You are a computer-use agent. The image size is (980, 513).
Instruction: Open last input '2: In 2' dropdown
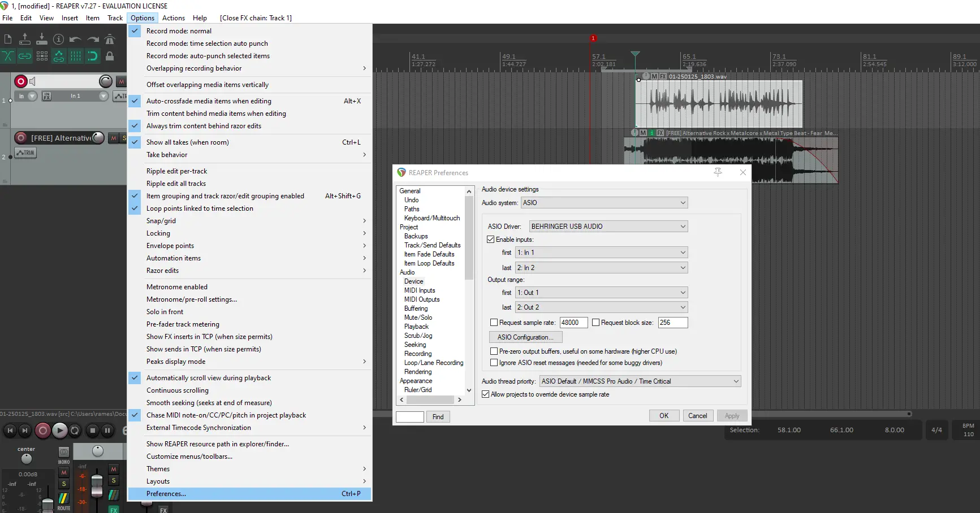click(602, 268)
